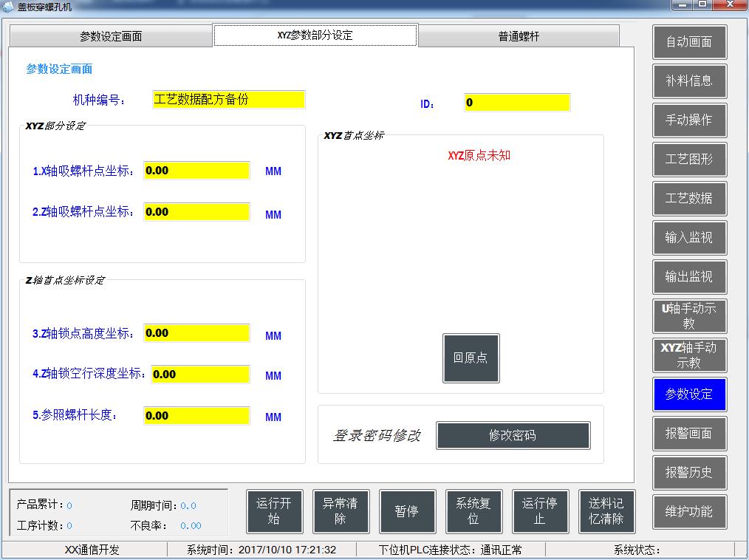Open the 输入监视 input monitoring screen

tap(688, 238)
